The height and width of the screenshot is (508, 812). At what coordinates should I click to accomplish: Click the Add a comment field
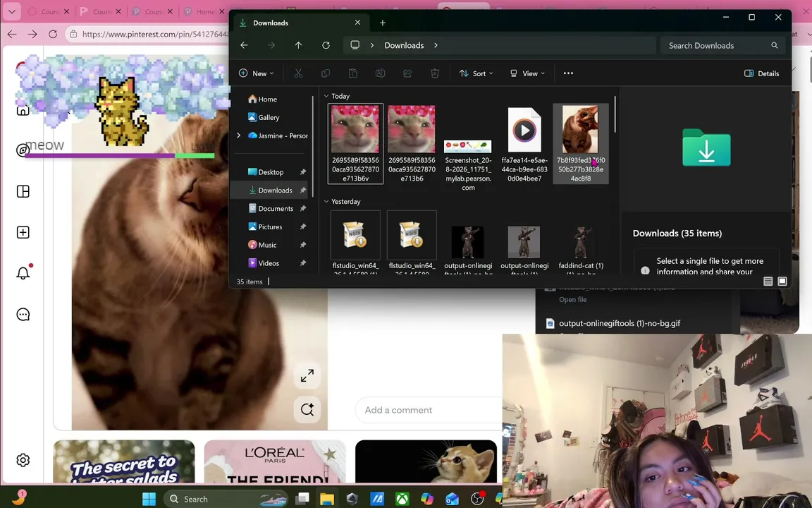(429, 410)
